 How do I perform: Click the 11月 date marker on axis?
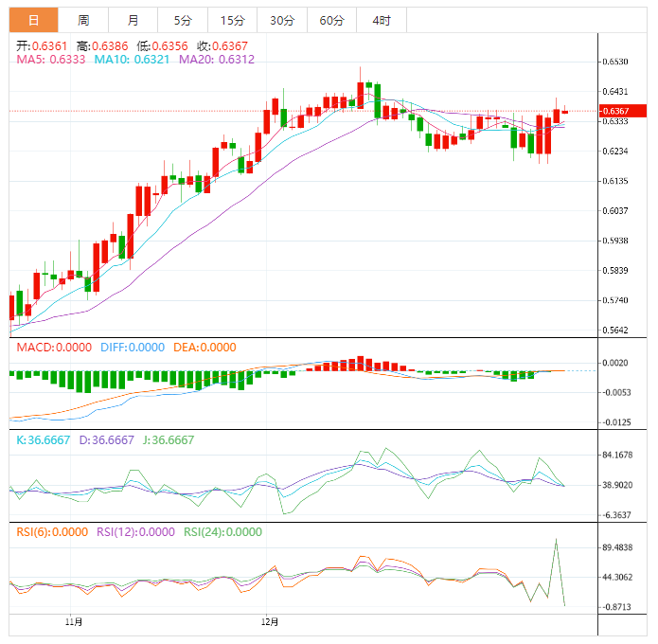74,622
